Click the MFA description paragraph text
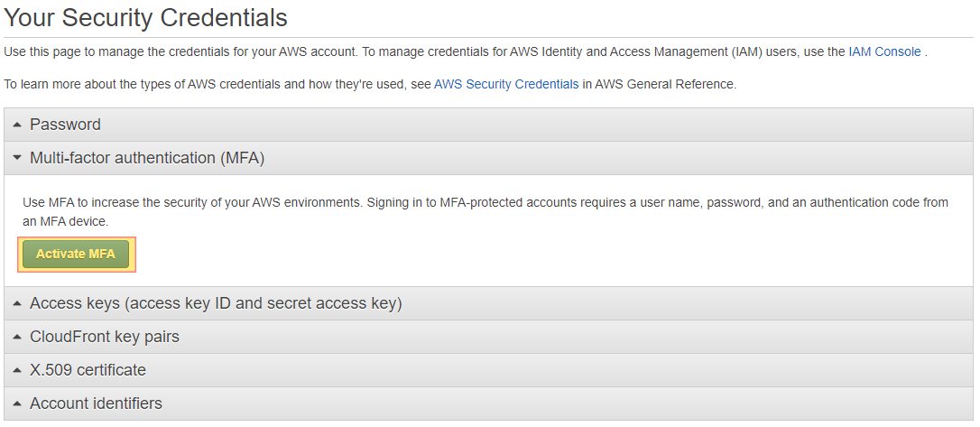This screenshot has height=427, width=980. pyautogui.click(x=485, y=212)
